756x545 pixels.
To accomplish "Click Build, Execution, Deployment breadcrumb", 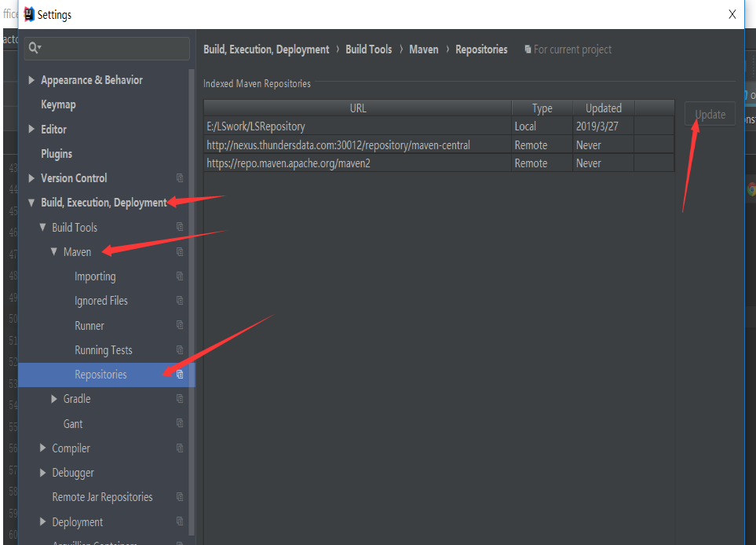I will pyautogui.click(x=266, y=49).
